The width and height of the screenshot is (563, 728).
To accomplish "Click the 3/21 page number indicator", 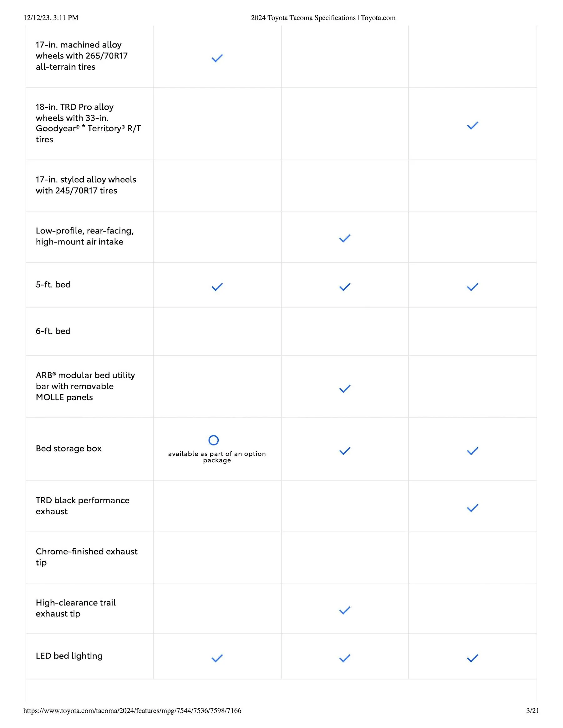I will pos(532,710).
